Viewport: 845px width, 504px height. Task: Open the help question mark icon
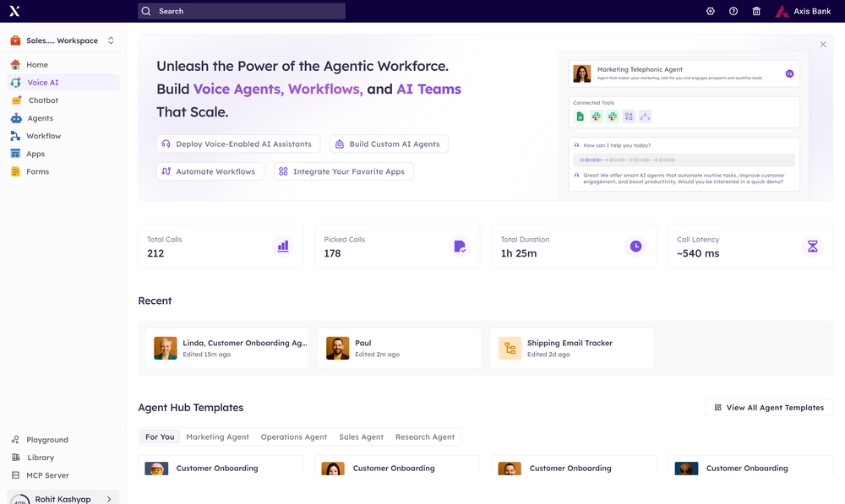(733, 11)
